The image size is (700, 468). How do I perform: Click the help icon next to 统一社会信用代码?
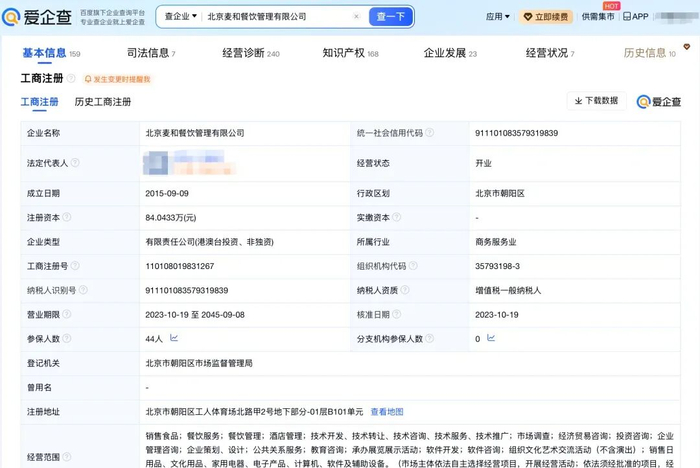tap(429, 133)
